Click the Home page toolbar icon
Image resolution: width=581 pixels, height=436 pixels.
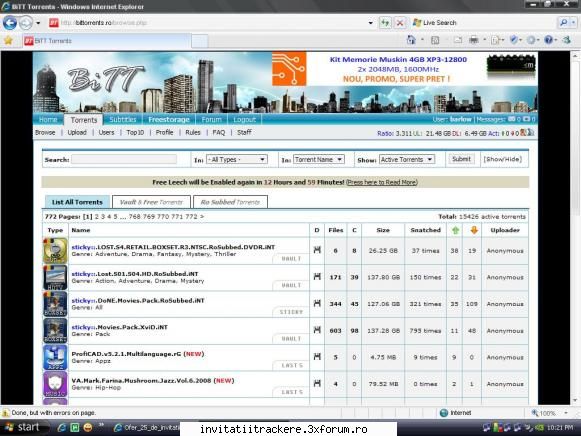click(411, 40)
